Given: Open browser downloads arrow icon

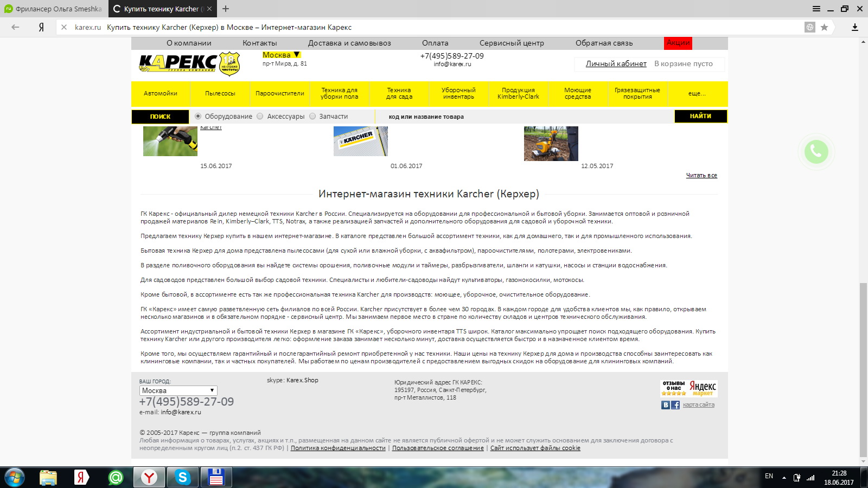Looking at the screenshot, I should pos(855,27).
